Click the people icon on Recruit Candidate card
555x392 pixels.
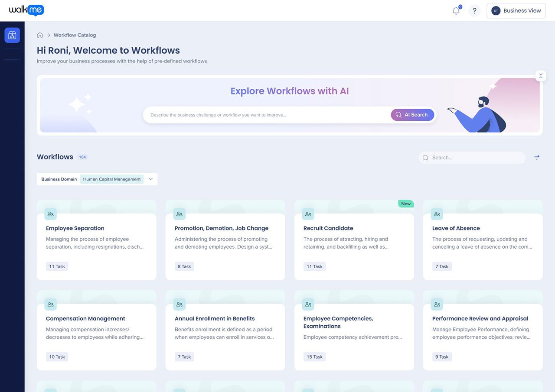coord(308,214)
